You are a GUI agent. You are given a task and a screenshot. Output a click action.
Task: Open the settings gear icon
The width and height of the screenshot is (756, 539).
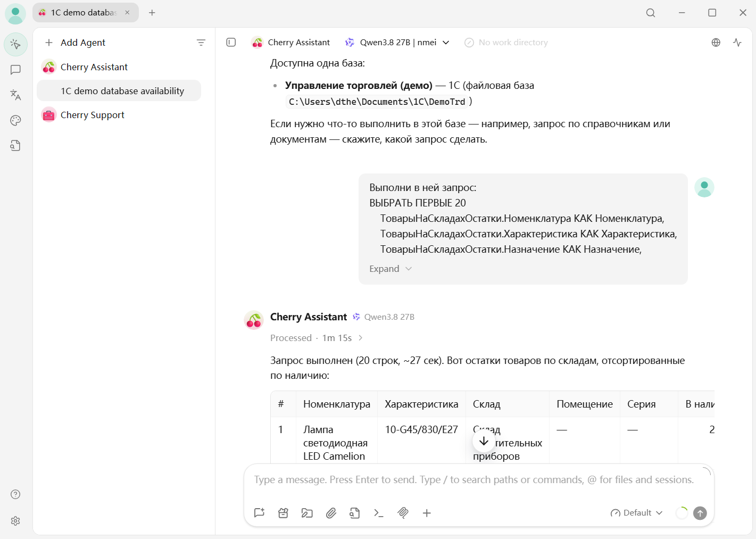[15, 521]
